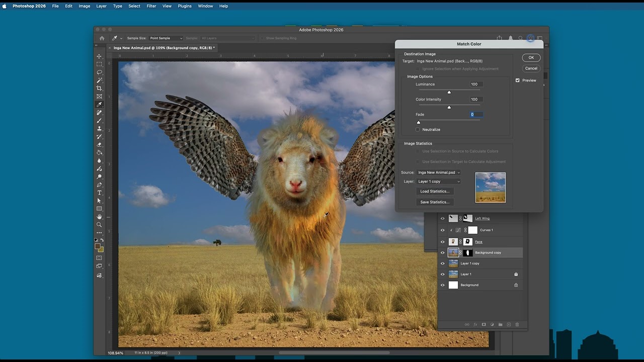
Task: Expand the Sample Size dropdown
Action: coord(166,38)
